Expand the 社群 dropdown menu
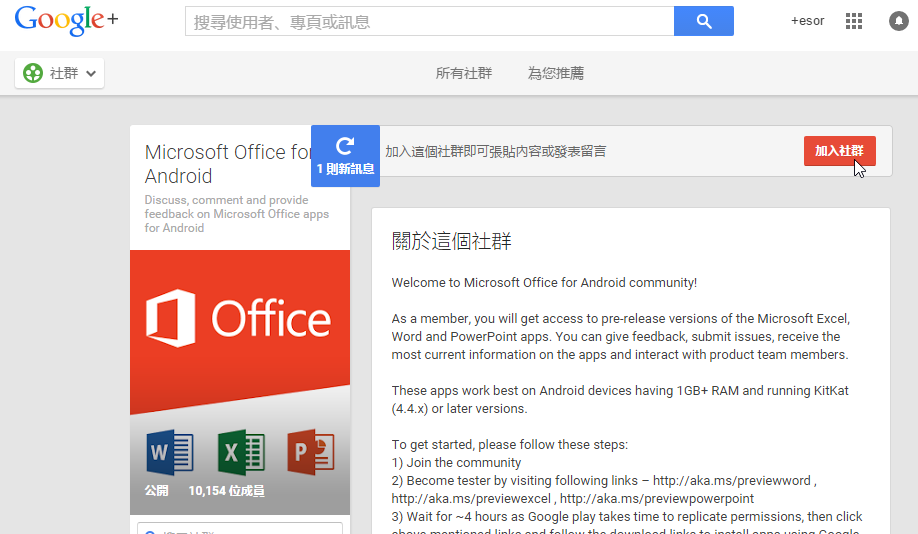Screen dimensions: 918x534 tap(60, 73)
